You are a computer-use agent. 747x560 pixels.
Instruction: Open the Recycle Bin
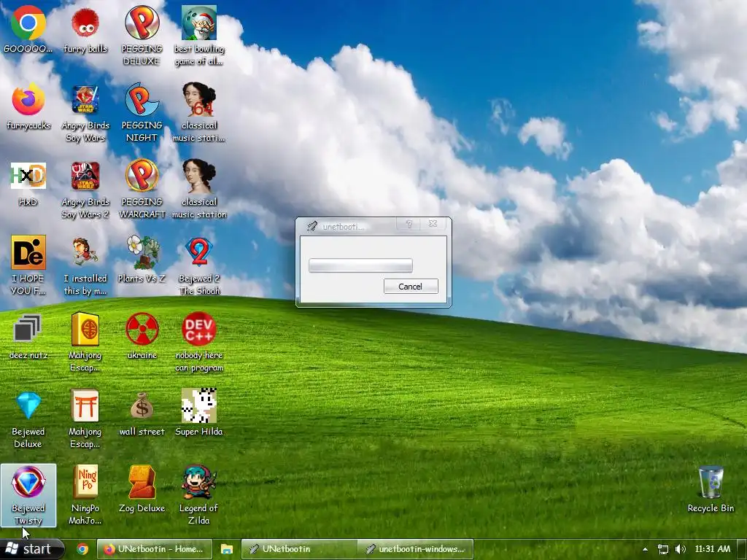pos(711,489)
